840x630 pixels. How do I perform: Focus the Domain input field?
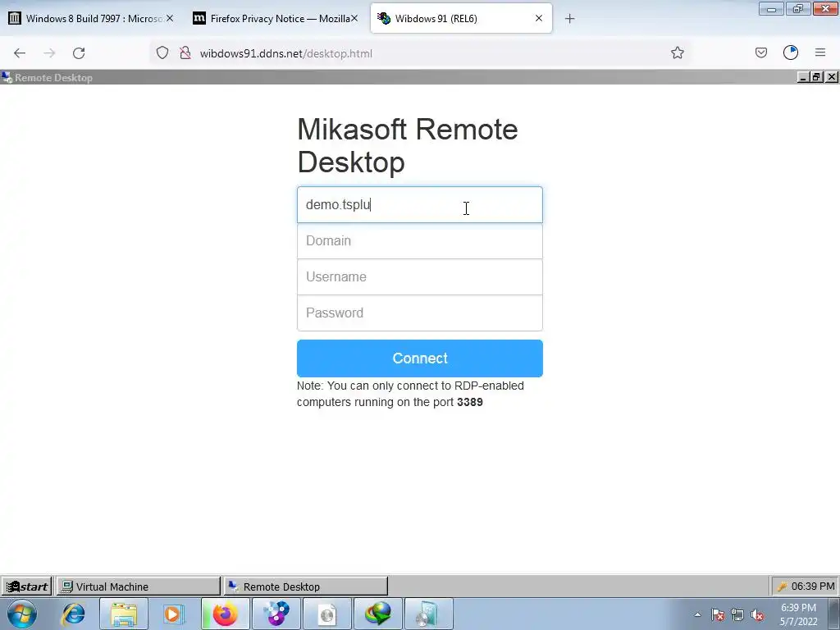[419, 241]
